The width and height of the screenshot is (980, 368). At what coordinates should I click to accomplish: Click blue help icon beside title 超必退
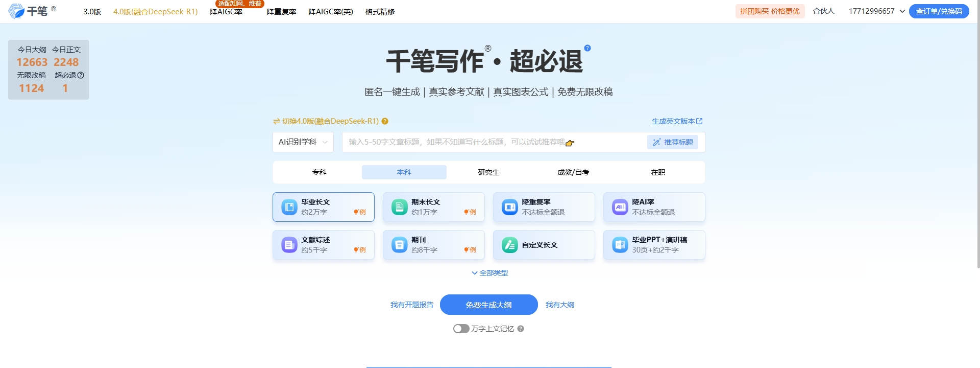tap(587, 48)
